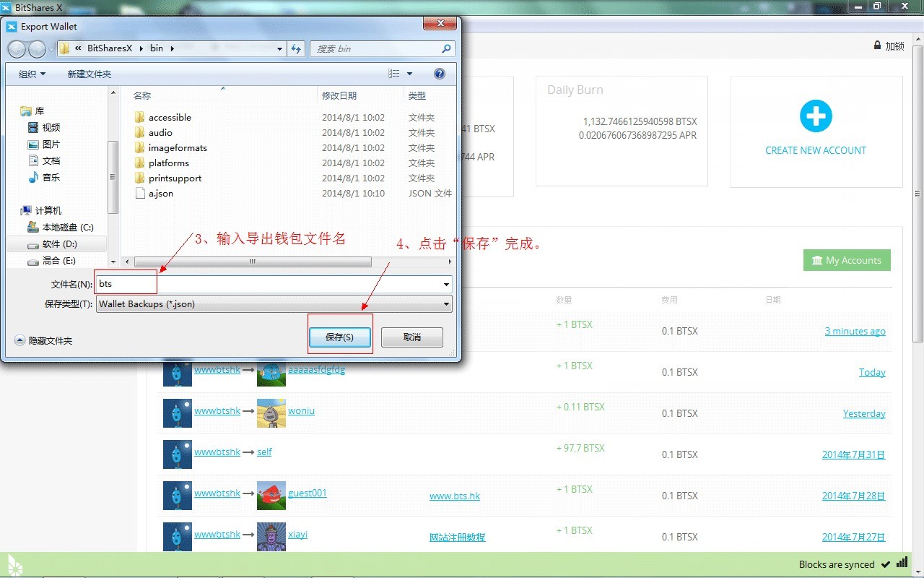
Task: Click the 保存(S) button
Action: pos(339,337)
